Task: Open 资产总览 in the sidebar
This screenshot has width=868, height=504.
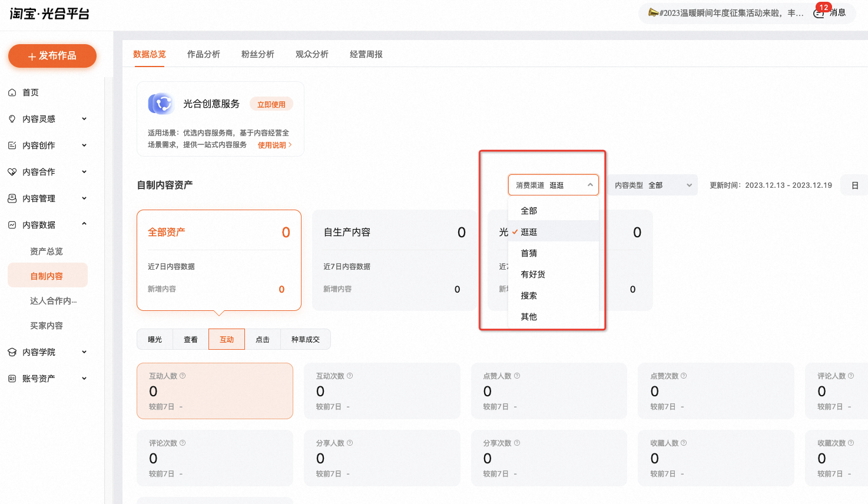Action: [x=47, y=251]
